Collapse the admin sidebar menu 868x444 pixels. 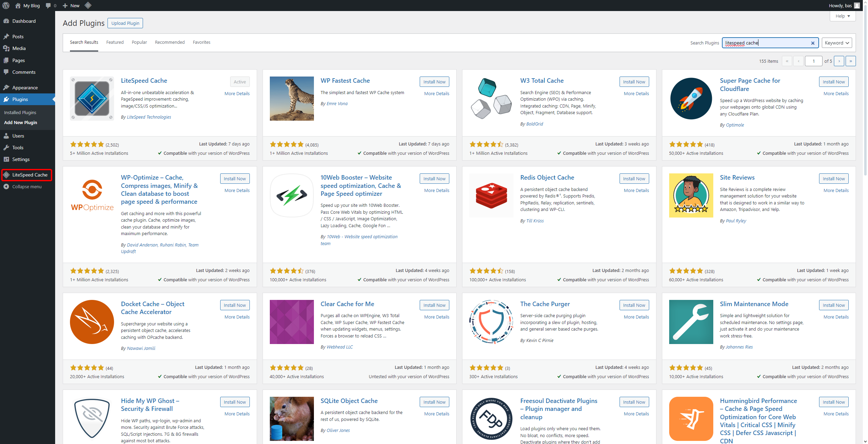[27, 186]
